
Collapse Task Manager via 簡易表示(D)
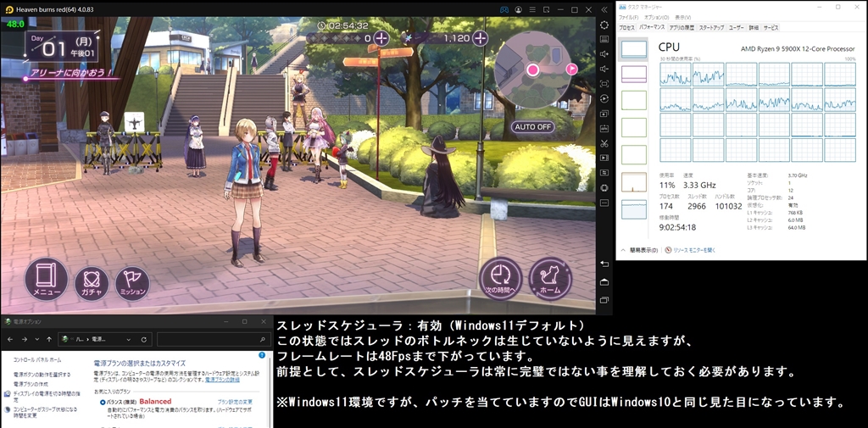pyautogui.click(x=639, y=250)
